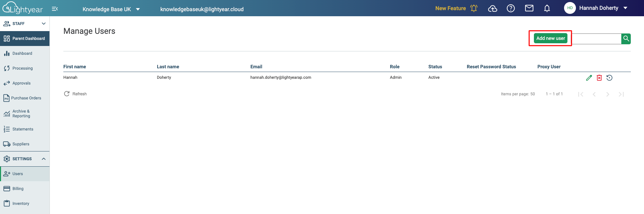Expand the STAFF section chevron

[x=44, y=24]
